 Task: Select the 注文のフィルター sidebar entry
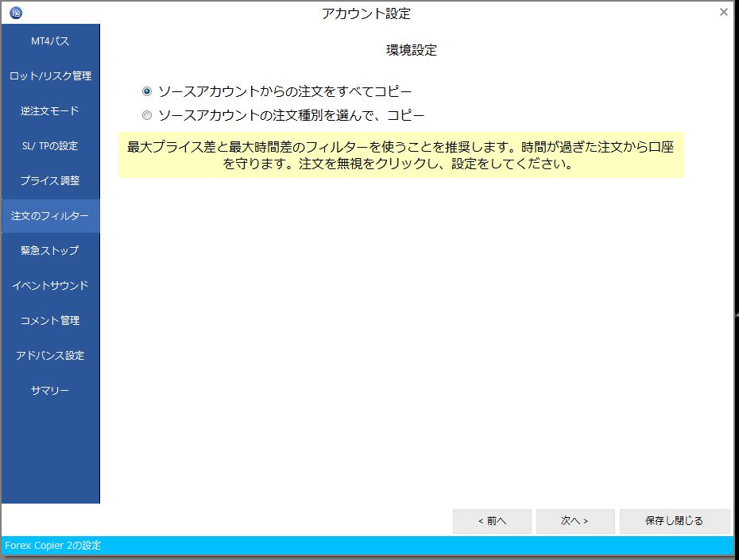50,215
